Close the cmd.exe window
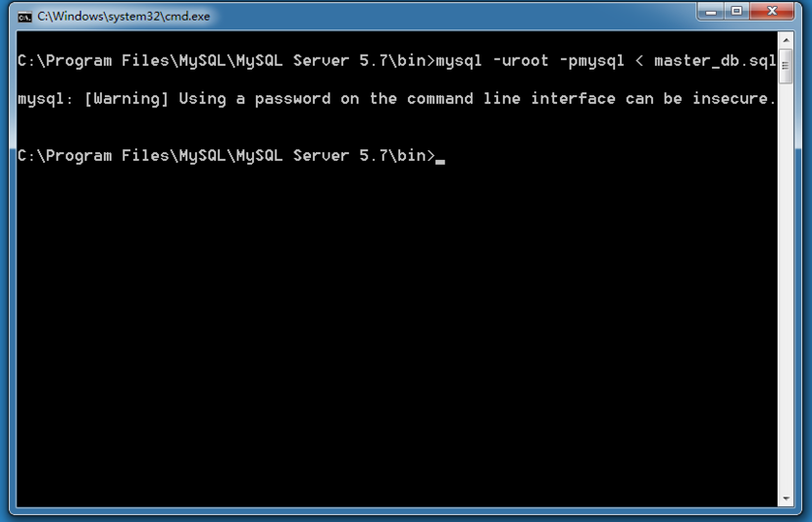Screen dimensions: 812x522 click(772, 12)
